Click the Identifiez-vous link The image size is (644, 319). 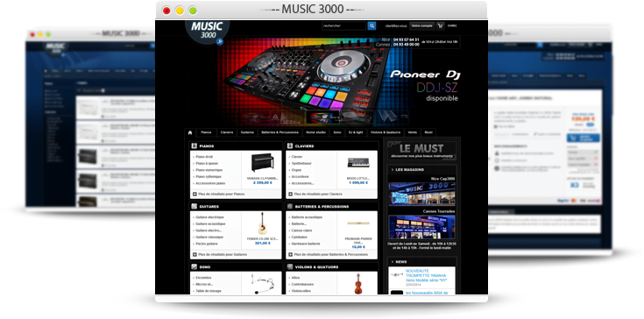coord(396,26)
